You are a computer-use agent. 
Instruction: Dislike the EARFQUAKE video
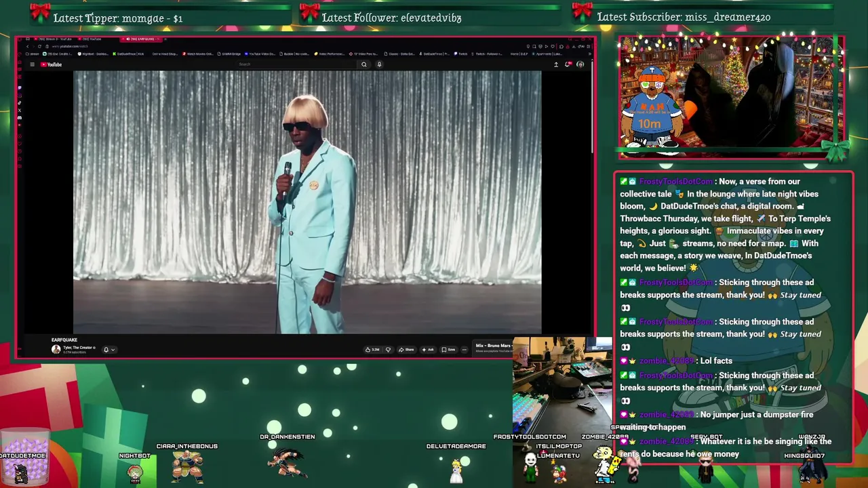click(x=388, y=350)
